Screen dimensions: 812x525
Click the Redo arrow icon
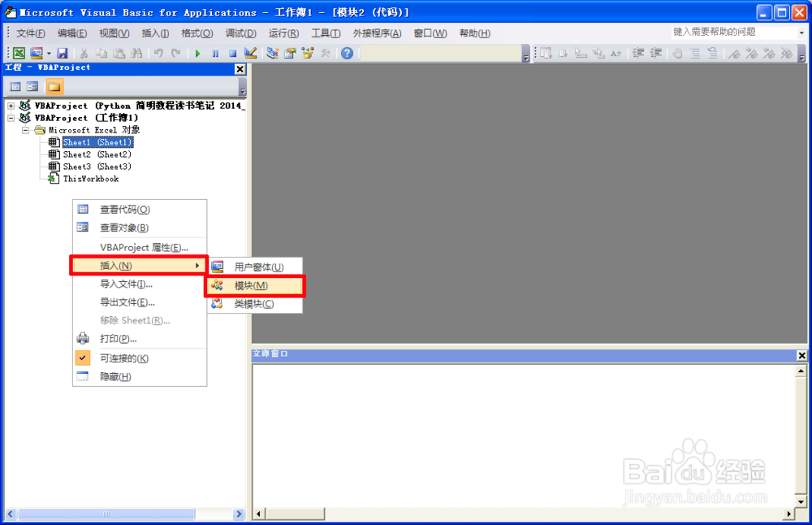click(x=176, y=53)
